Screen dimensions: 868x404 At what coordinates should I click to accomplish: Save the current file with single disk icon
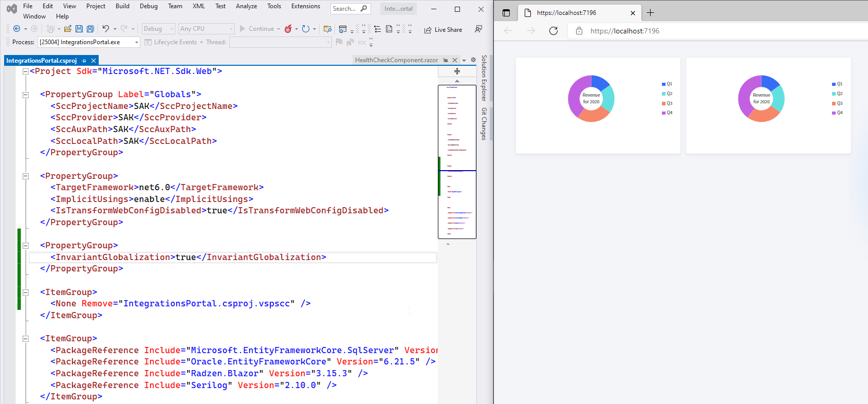(79, 29)
